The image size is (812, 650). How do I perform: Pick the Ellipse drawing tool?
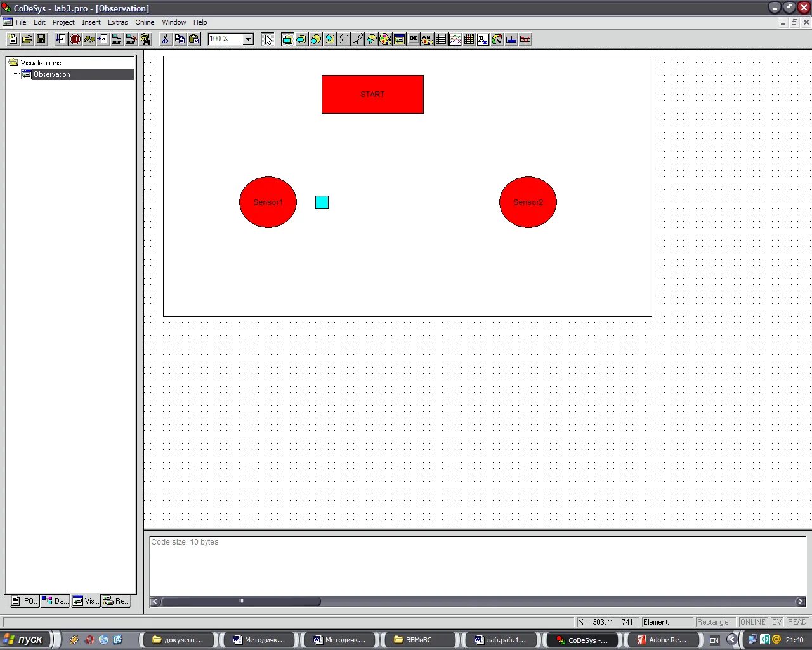(315, 39)
